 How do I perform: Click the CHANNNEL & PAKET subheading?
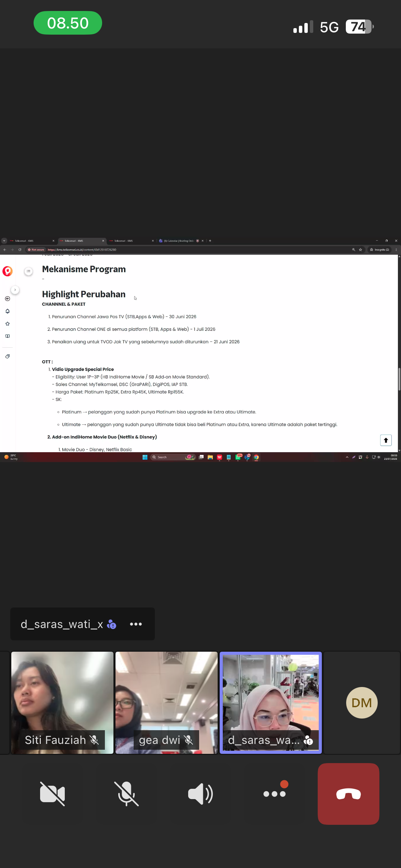[64, 304]
